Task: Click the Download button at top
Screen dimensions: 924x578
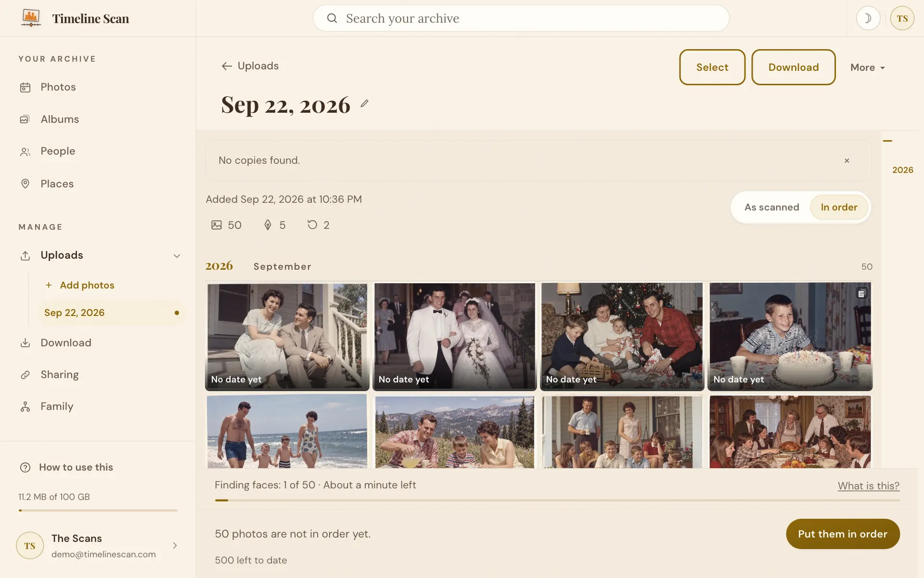Action: click(x=793, y=67)
